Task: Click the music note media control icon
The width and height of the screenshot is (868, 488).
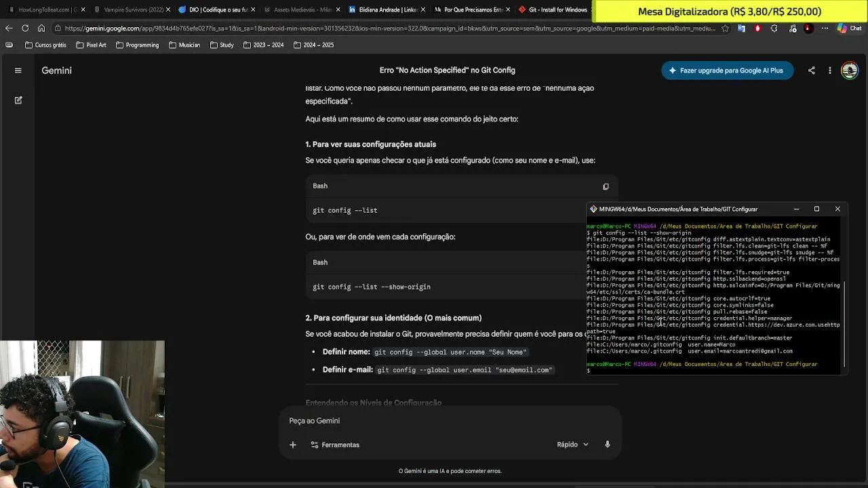Action: point(793,28)
